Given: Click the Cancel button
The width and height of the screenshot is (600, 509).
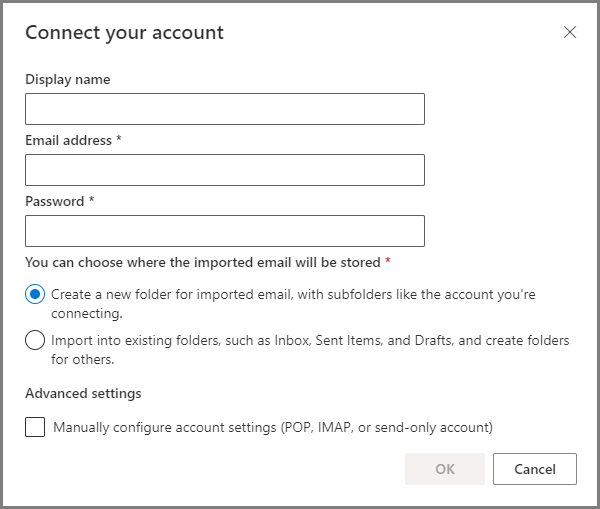Looking at the screenshot, I should (535, 469).
